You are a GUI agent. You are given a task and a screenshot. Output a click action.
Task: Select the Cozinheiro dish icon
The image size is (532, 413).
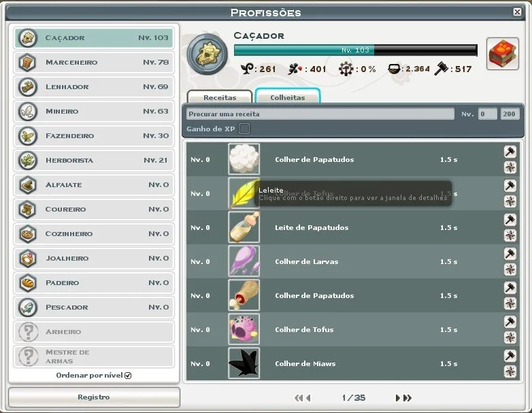pos(27,234)
